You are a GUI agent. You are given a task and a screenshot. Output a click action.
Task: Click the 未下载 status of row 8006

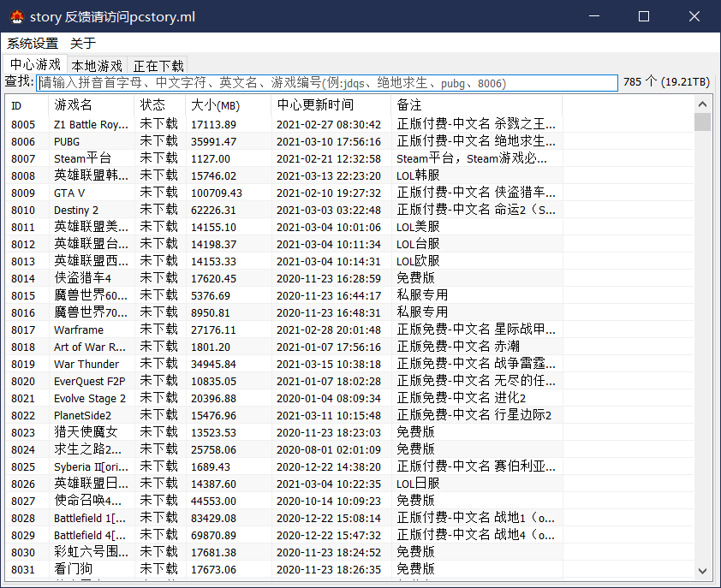pos(158,141)
